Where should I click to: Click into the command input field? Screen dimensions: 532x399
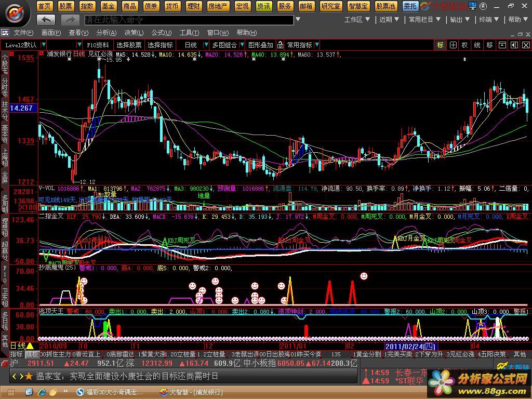[x=189, y=20]
